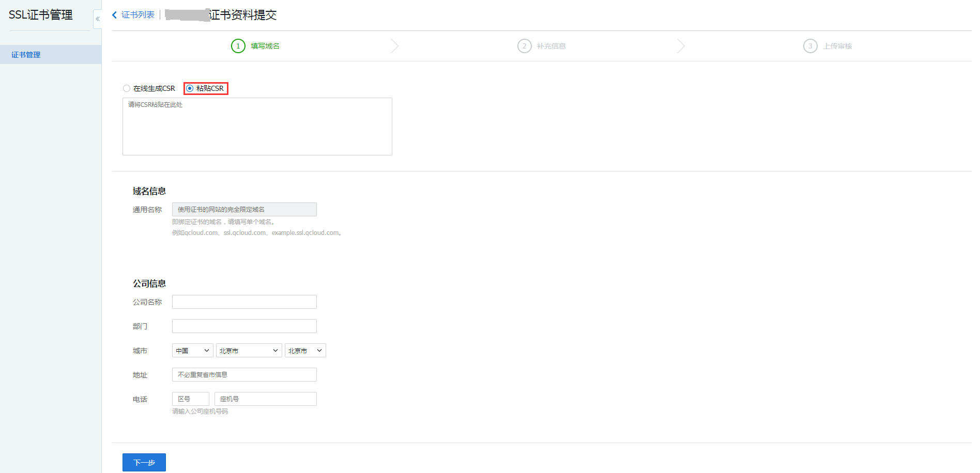The image size is (980, 473).
Task: Click the 区号 area code field
Action: coord(190,399)
